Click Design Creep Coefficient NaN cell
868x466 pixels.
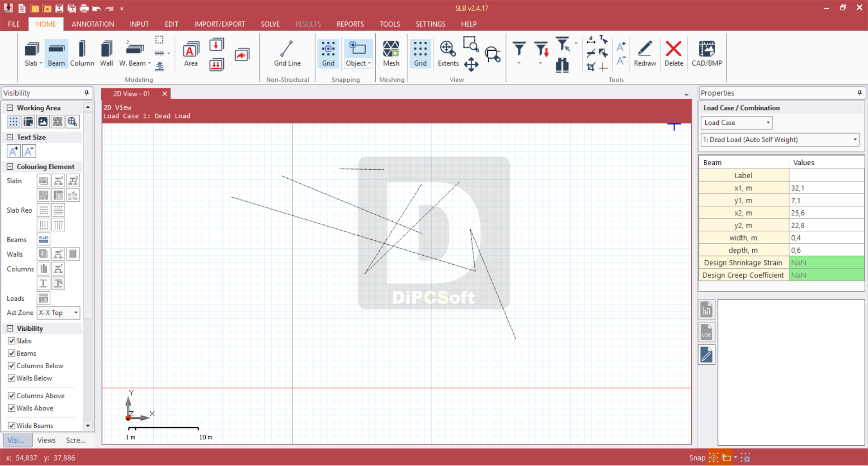826,275
